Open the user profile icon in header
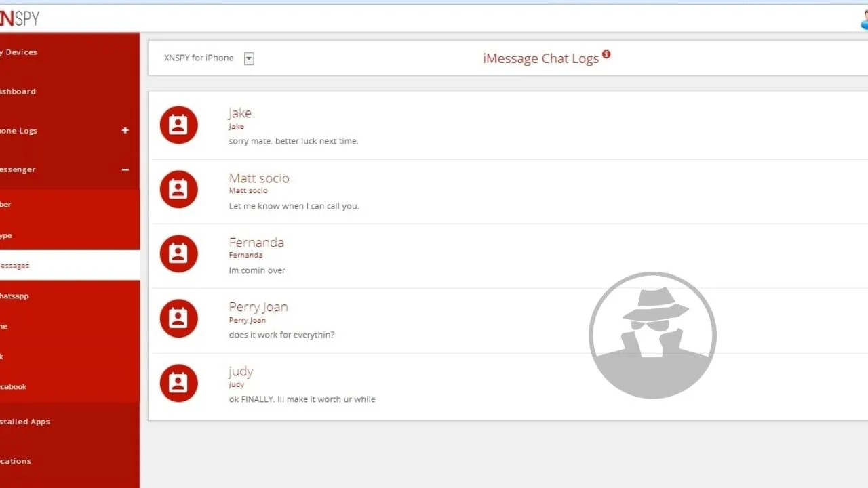The image size is (868, 488). point(863,19)
